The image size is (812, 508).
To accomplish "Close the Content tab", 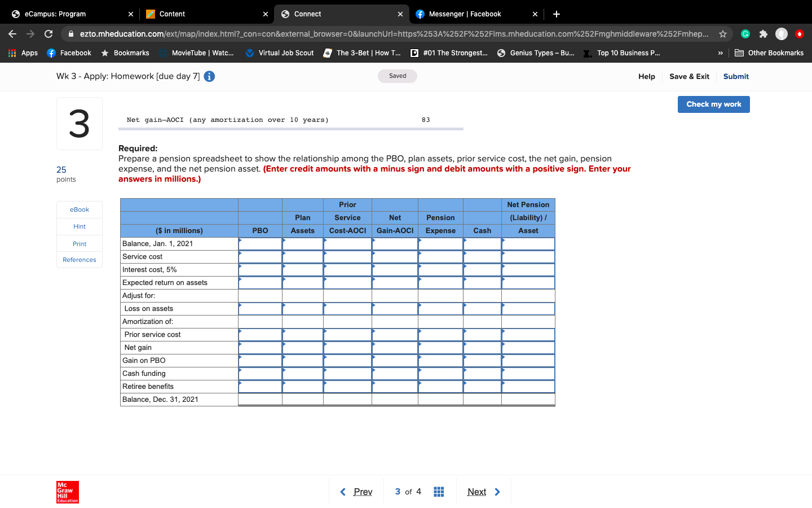I will pos(266,14).
